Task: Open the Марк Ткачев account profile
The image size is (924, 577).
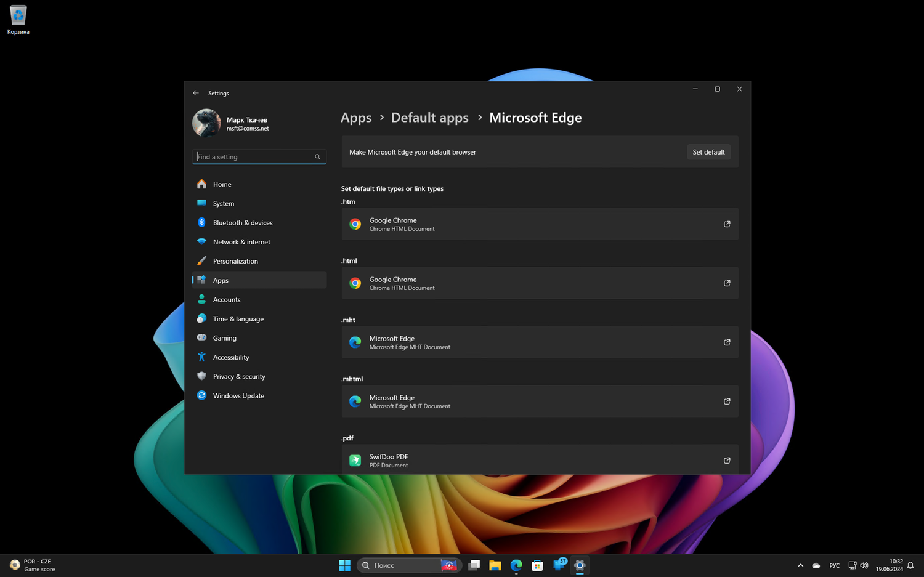Action: coord(231,123)
